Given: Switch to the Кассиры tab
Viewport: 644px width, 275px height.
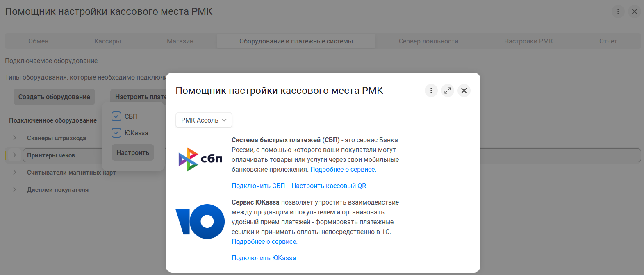Looking at the screenshot, I should tap(107, 41).
